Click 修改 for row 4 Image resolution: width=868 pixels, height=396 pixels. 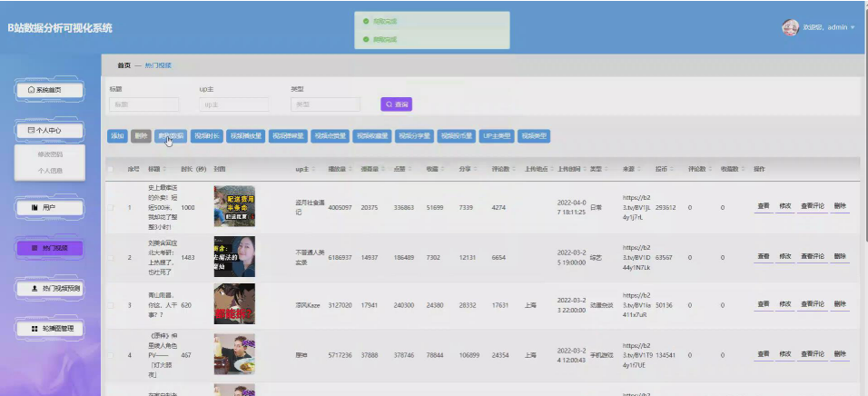pos(785,354)
